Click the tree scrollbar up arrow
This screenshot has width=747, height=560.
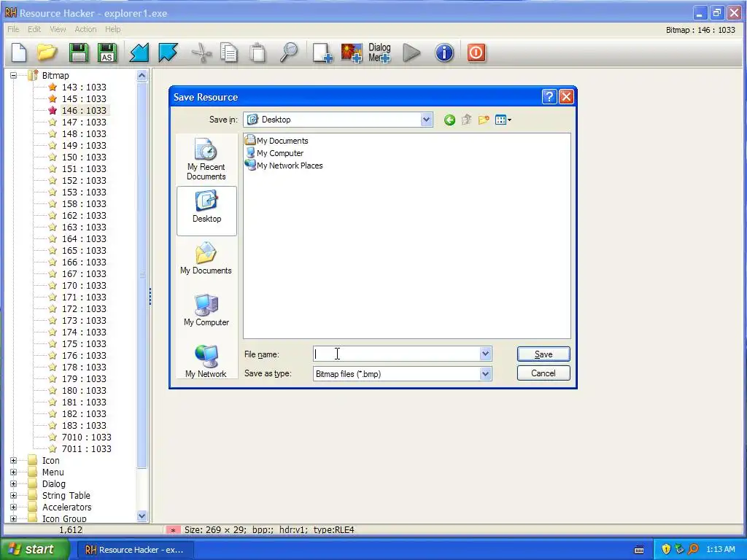coord(142,76)
